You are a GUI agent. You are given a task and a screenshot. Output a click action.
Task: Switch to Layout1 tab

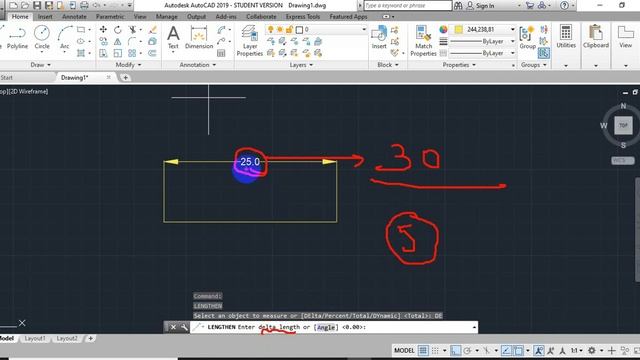[x=35, y=338]
